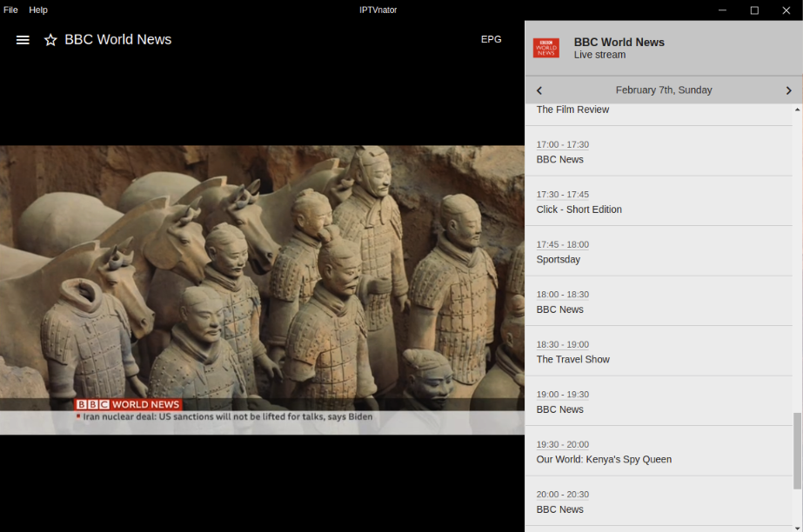
Task: Go to next day in EPG
Action: pyautogui.click(x=789, y=90)
